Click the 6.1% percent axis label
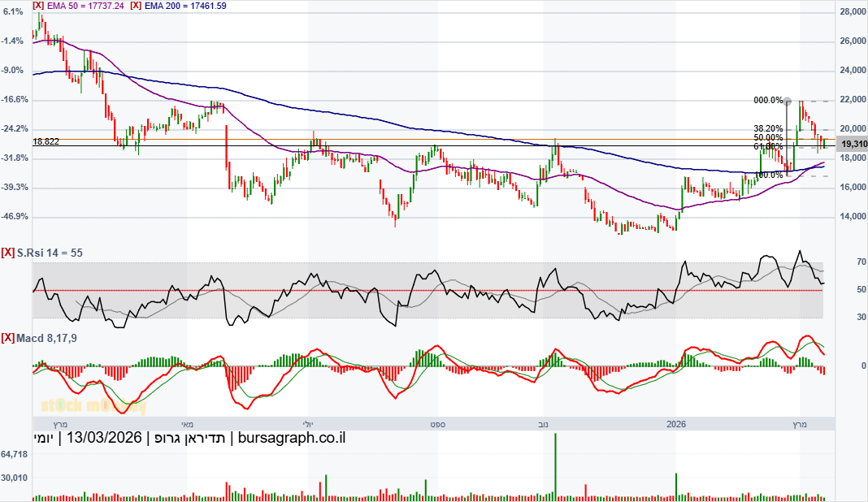This screenshot has width=868, height=502. (13, 11)
